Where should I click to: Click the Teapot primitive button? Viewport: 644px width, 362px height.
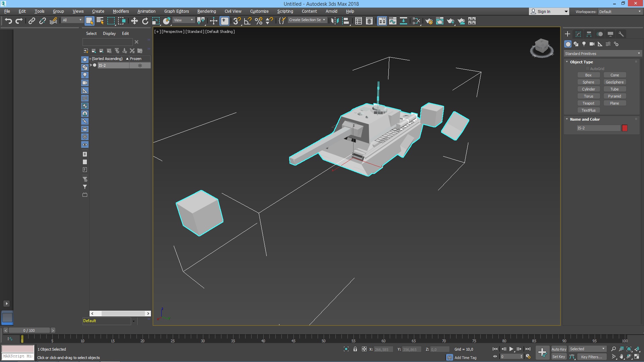(588, 103)
